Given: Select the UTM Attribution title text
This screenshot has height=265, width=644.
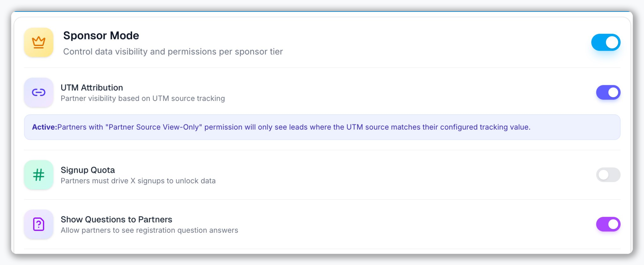Looking at the screenshot, I should (92, 87).
